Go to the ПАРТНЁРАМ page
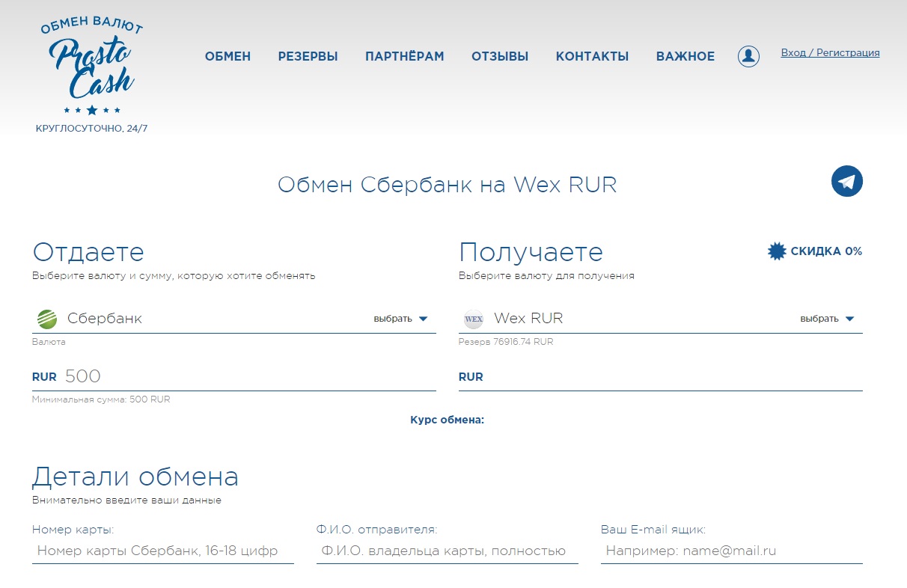This screenshot has height=588, width=907. point(405,56)
